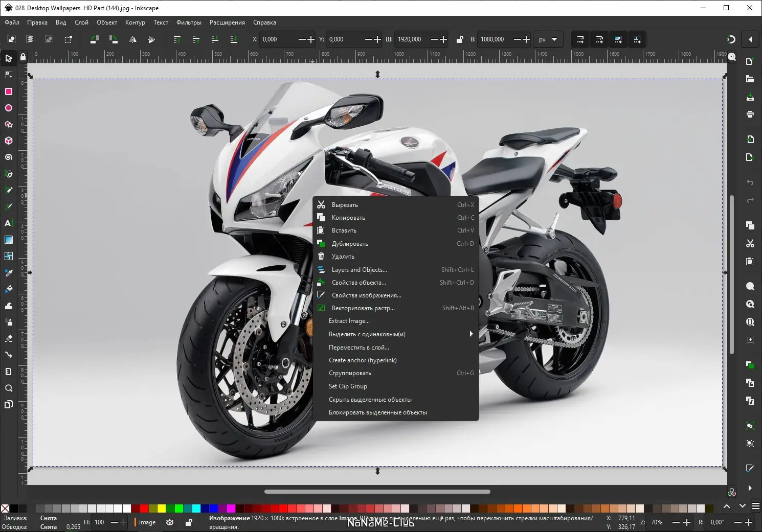Collapse palette rows with up chevron
The image size is (762, 532).
pos(727,506)
